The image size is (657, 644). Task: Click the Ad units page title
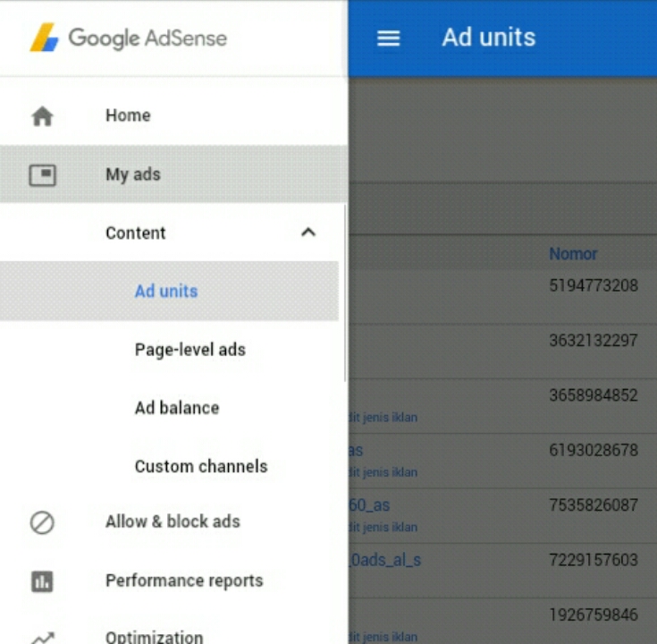(x=489, y=38)
